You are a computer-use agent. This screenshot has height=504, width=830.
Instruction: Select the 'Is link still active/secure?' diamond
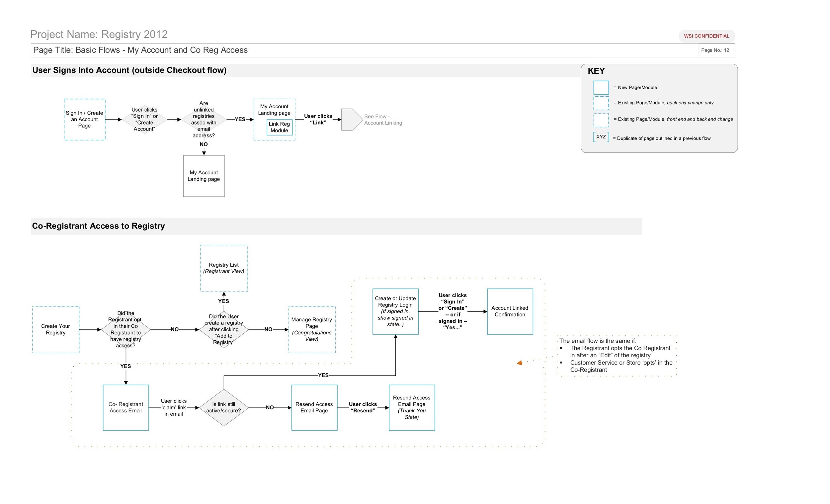click(224, 408)
